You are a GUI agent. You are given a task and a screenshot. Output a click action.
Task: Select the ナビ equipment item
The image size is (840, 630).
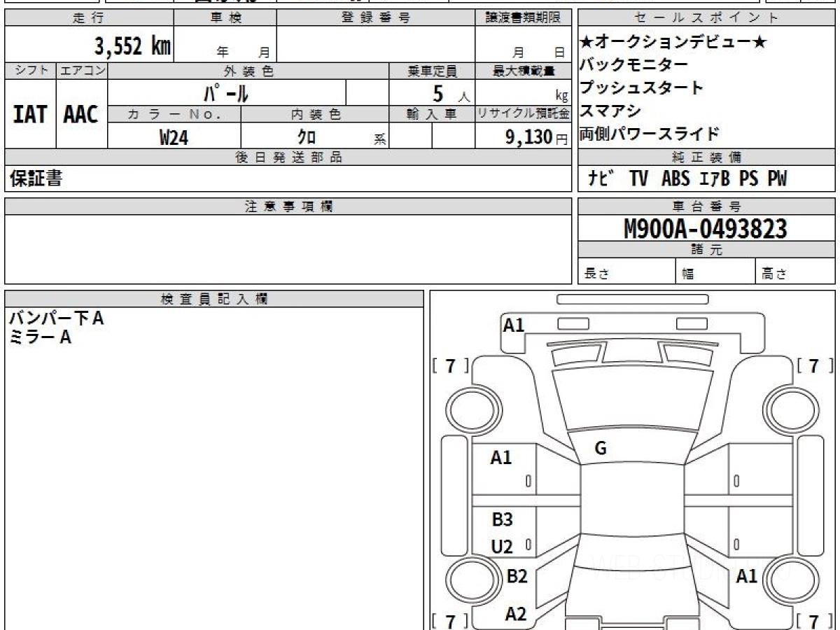click(x=601, y=178)
